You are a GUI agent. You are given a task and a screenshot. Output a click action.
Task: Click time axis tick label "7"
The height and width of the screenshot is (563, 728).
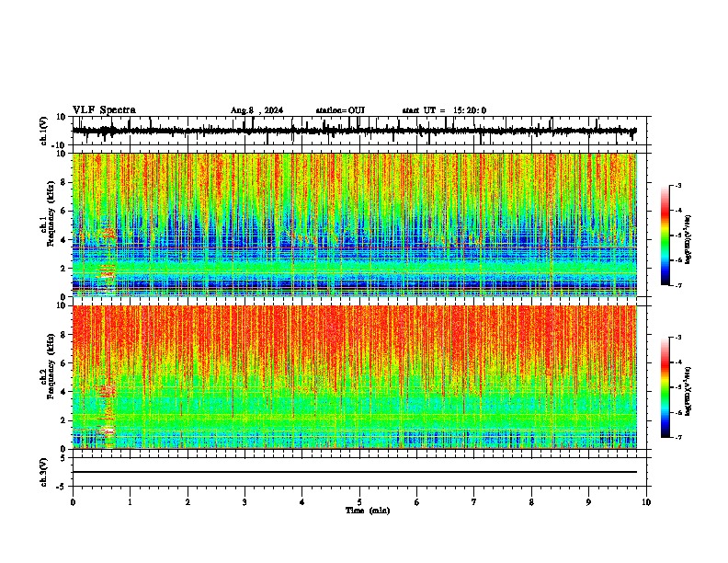pos(474,502)
